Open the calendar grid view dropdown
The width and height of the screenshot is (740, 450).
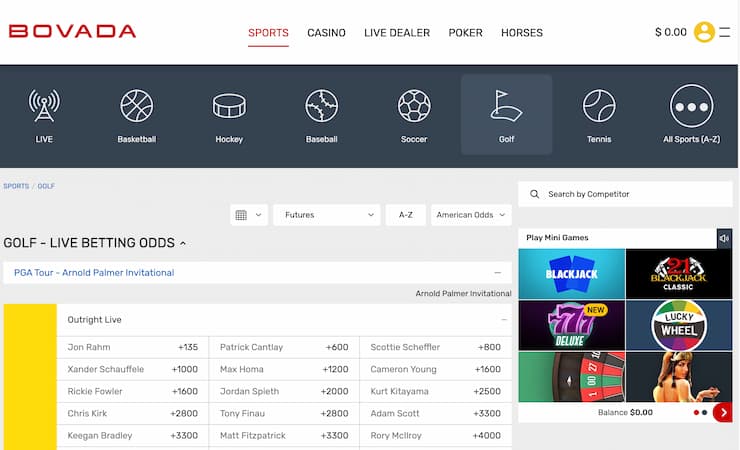click(249, 215)
